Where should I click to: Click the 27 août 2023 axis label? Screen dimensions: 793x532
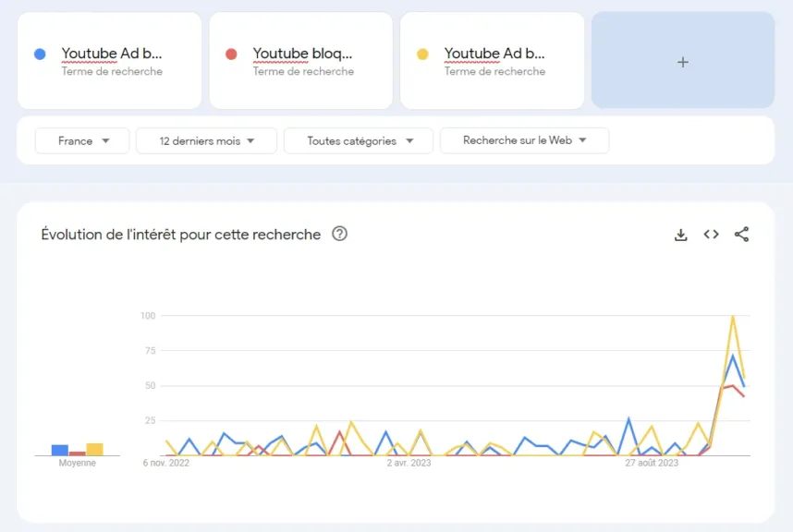coord(652,463)
